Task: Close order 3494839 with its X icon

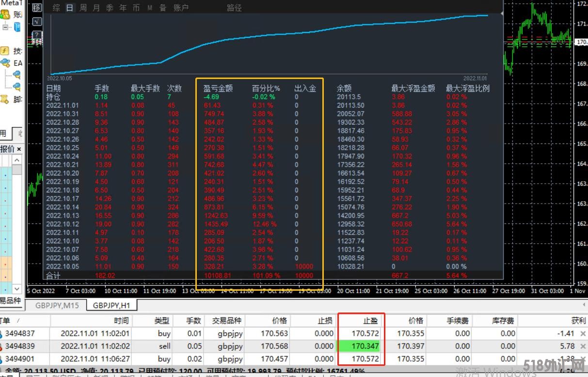Action: pos(583,346)
